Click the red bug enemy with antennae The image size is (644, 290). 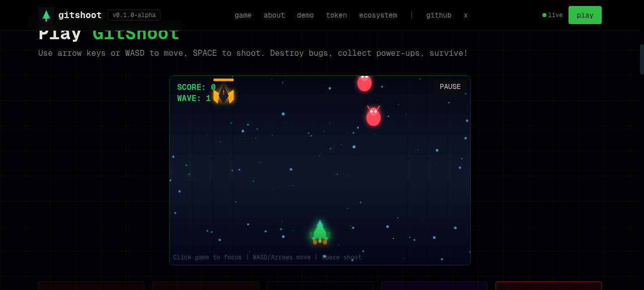[373, 116]
